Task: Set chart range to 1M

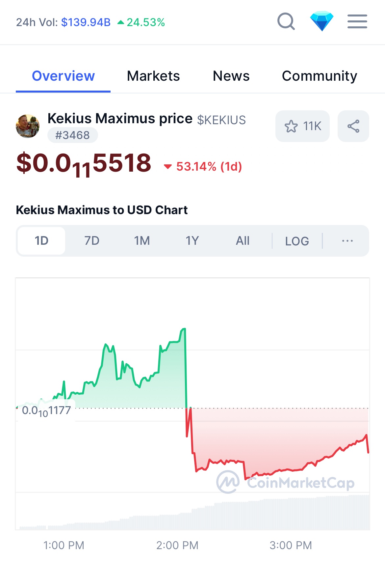Action: click(x=142, y=241)
